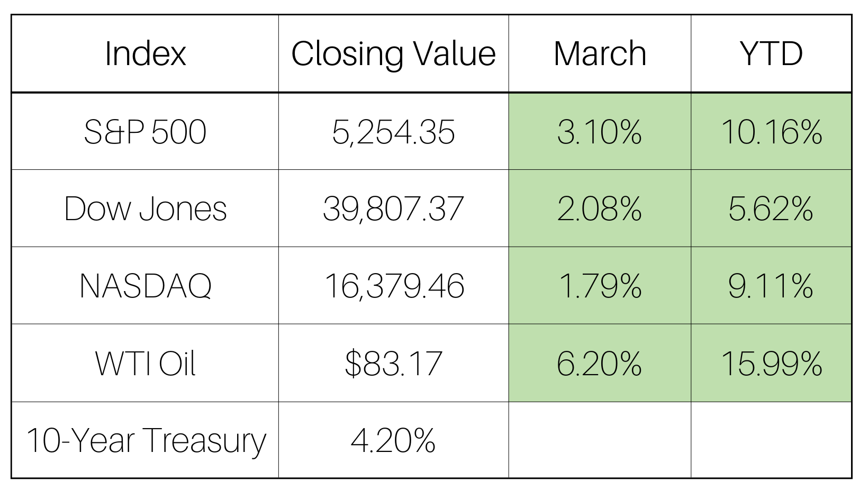Click the 1.79% March cell
Image resolution: width=868 pixels, height=489 pixels.
[x=600, y=286]
